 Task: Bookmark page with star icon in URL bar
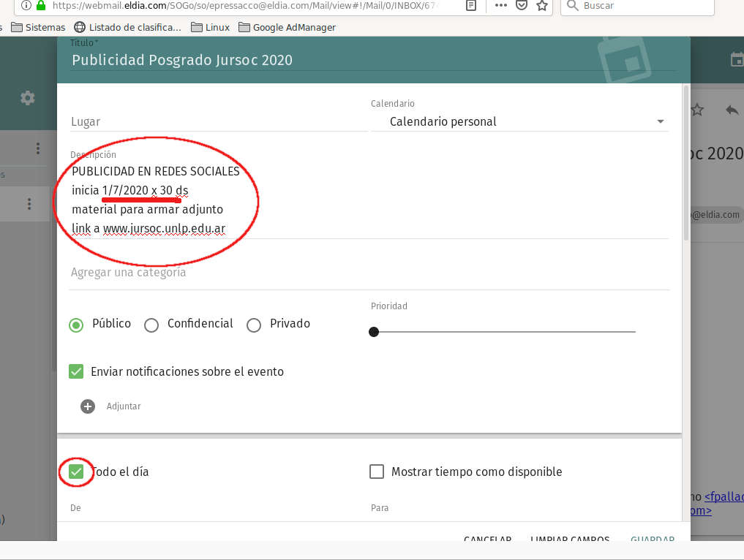coord(541,6)
